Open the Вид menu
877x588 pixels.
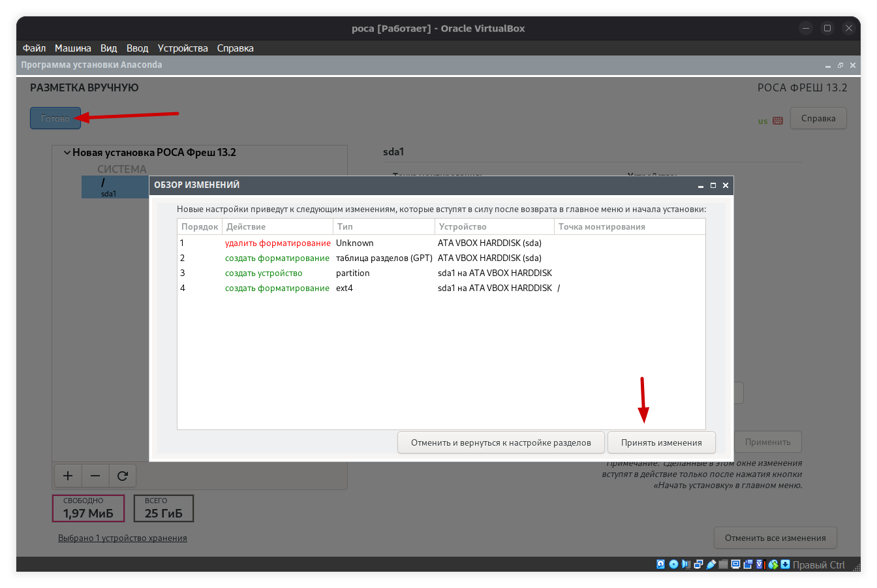108,48
